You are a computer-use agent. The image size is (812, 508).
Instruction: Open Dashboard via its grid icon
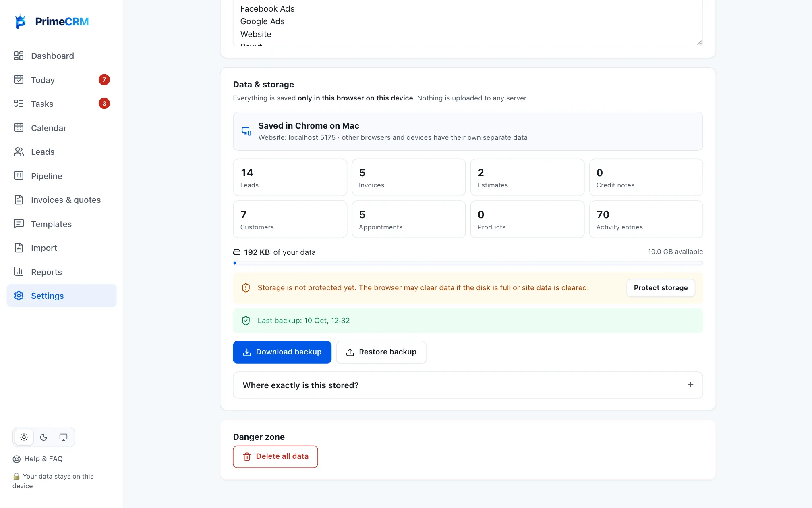[x=19, y=56]
